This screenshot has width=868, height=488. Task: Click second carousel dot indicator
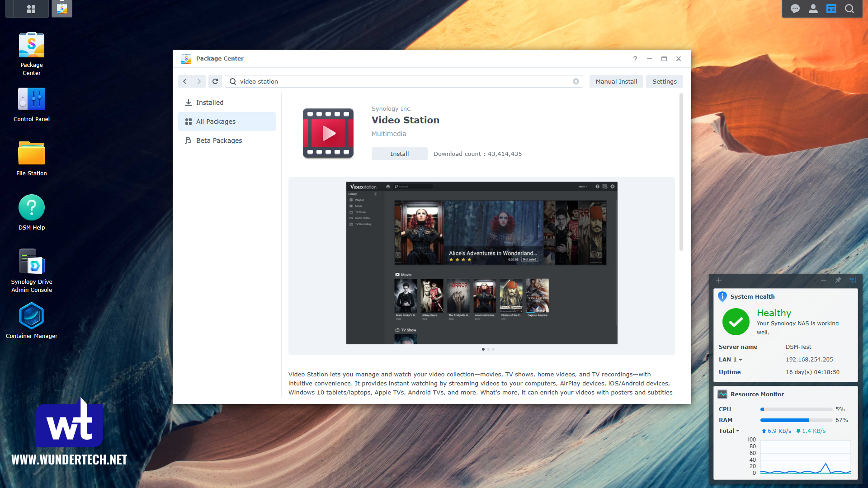[x=488, y=349]
